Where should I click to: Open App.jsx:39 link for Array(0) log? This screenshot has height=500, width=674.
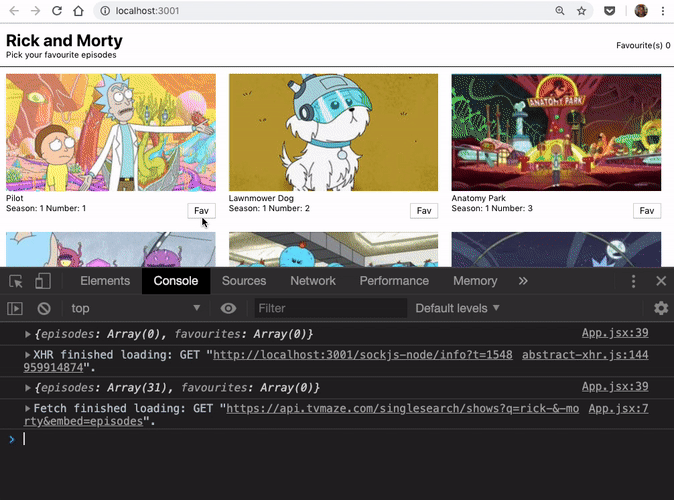(615, 333)
